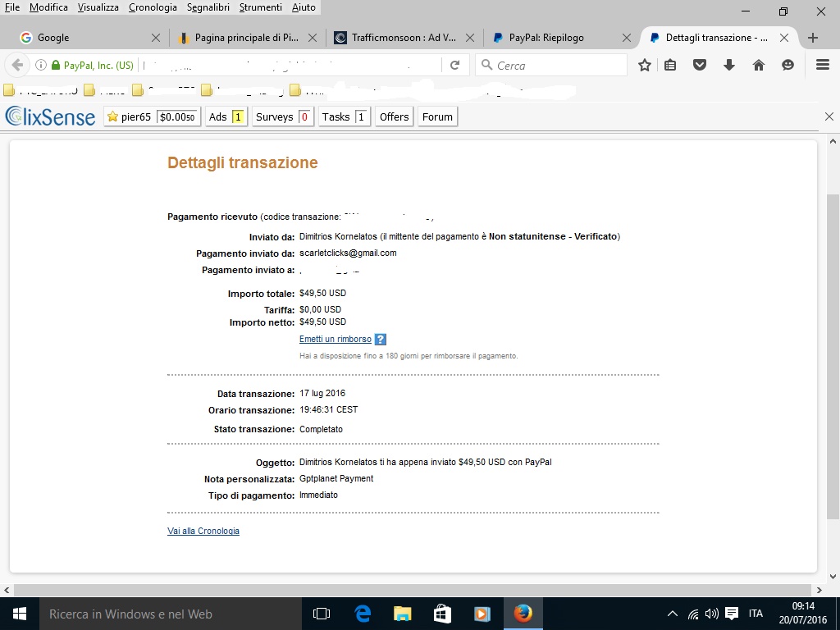Open Task View in taskbar
840x630 pixels.
pos(322,614)
